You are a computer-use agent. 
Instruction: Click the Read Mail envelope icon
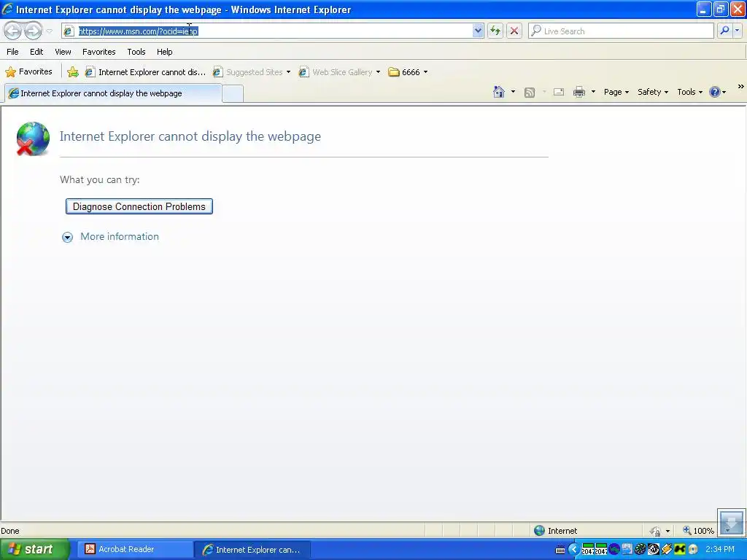(x=559, y=92)
